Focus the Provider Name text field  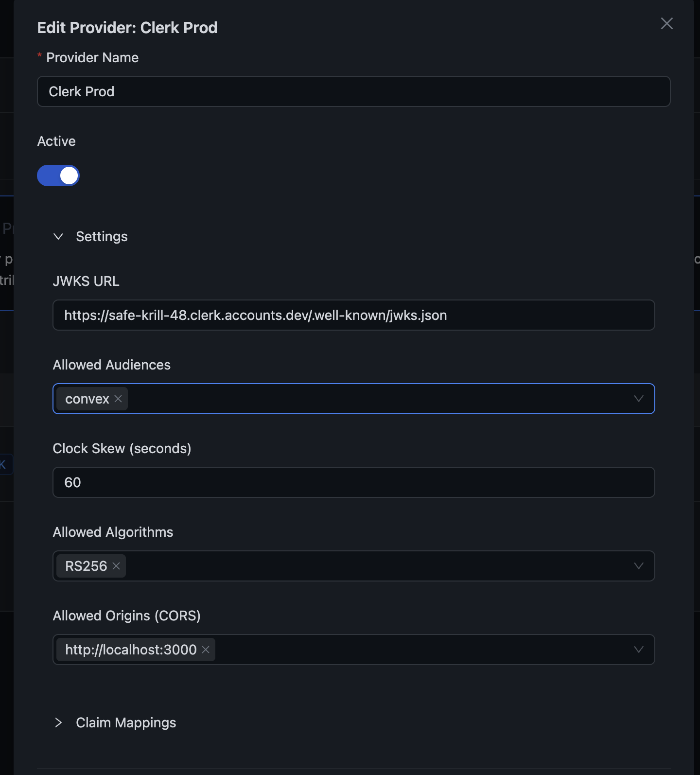click(x=353, y=91)
